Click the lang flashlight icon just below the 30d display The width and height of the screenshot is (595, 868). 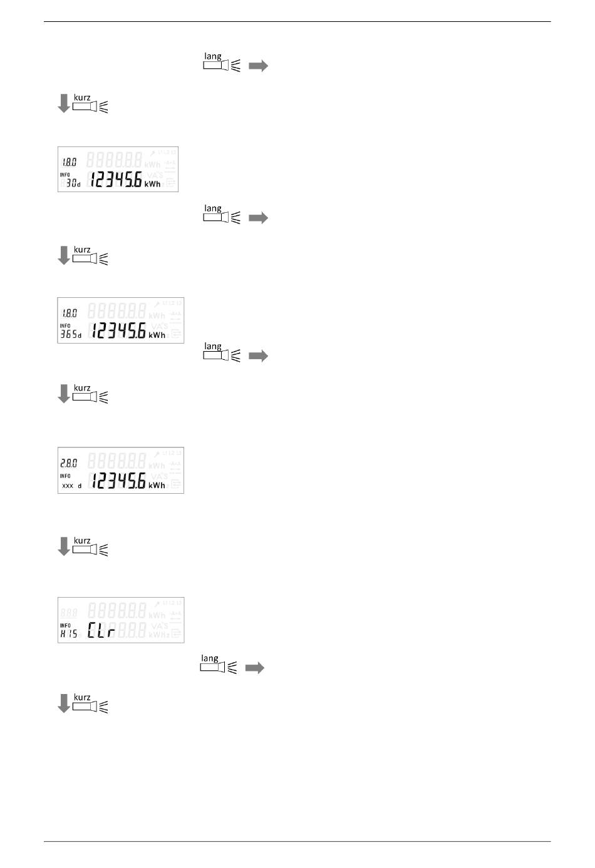pyautogui.click(x=222, y=214)
